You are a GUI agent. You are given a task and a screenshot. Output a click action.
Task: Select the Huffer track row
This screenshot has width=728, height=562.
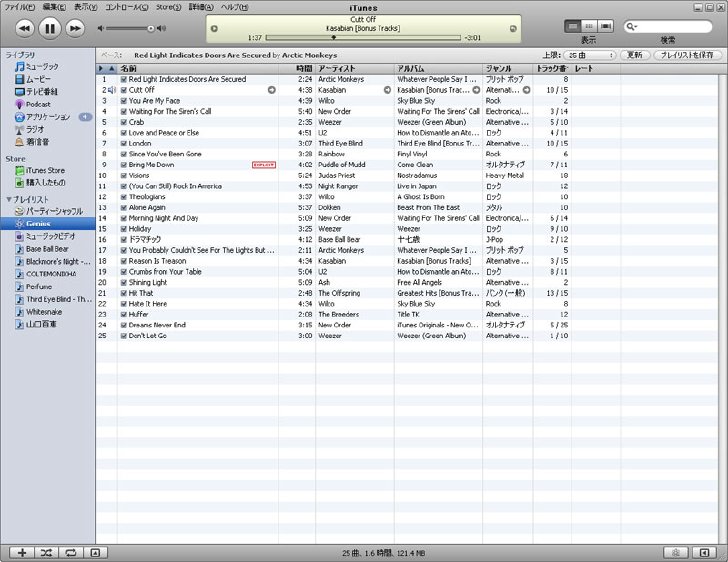pyautogui.click(x=407, y=314)
